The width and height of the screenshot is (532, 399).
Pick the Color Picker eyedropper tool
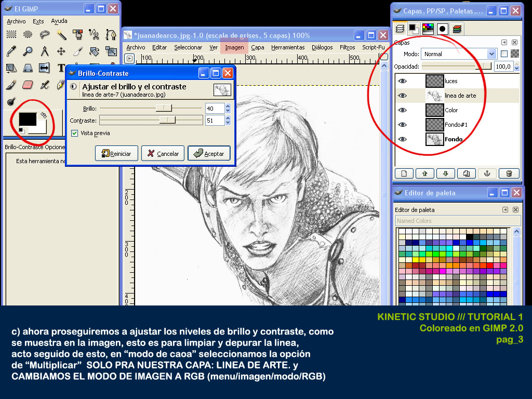11,51
